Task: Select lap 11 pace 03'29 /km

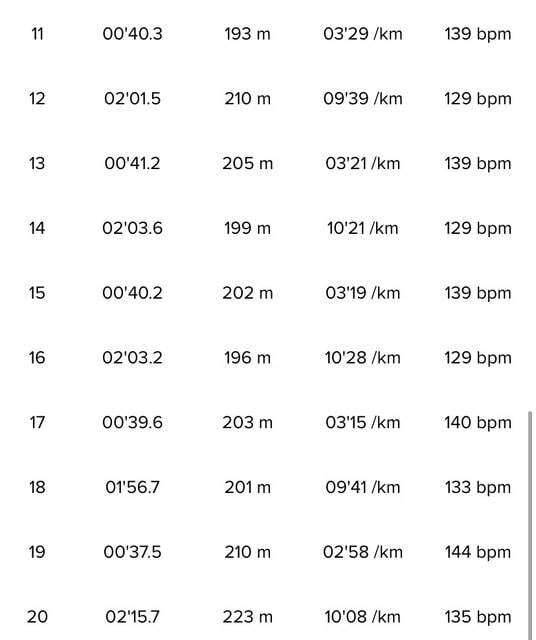Action: tap(363, 34)
